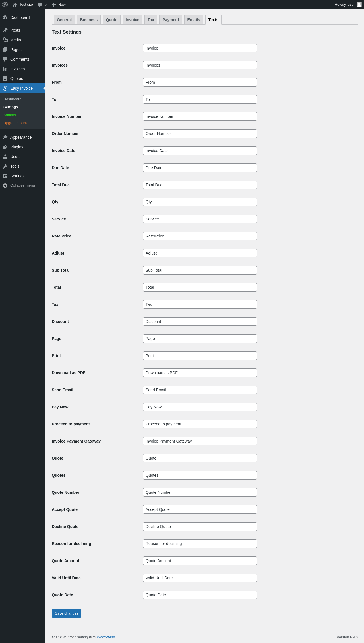Open the Payment settings tab

point(171,20)
